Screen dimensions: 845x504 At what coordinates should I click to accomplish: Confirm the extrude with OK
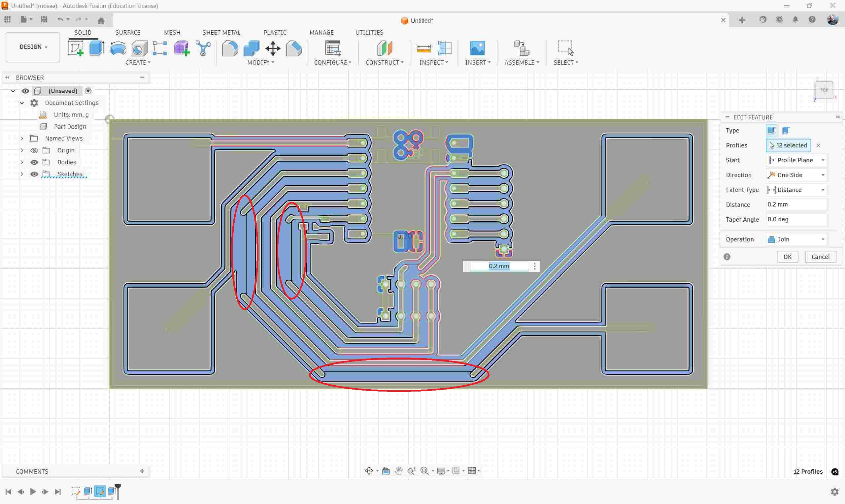click(x=787, y=257)
